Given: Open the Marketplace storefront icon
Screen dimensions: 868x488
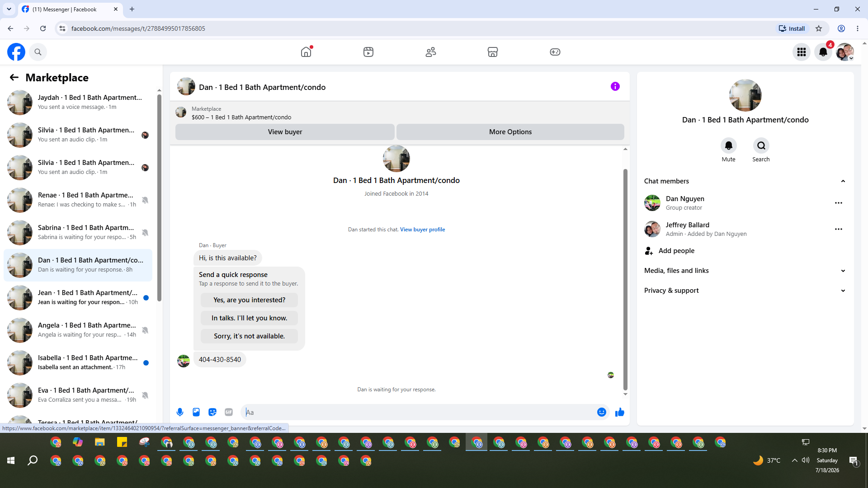Looking at the screenshot, I should point(493,52).
